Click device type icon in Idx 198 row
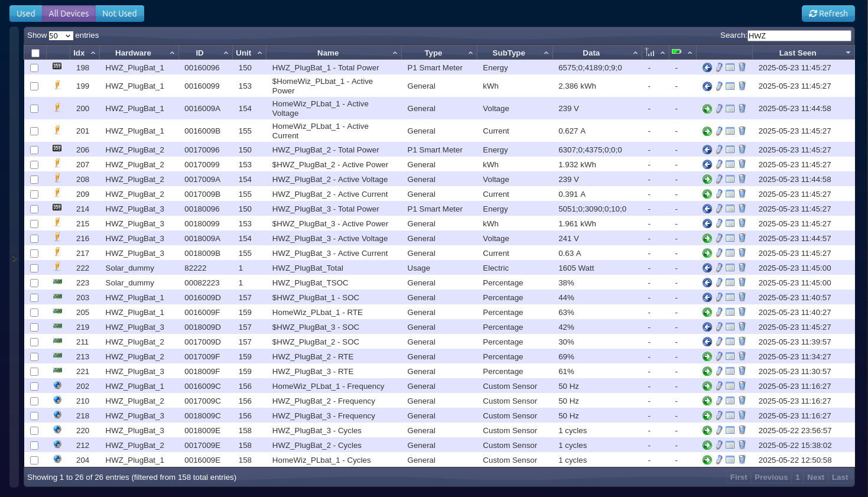Viewport: 868px width, 497px height. 57,66
